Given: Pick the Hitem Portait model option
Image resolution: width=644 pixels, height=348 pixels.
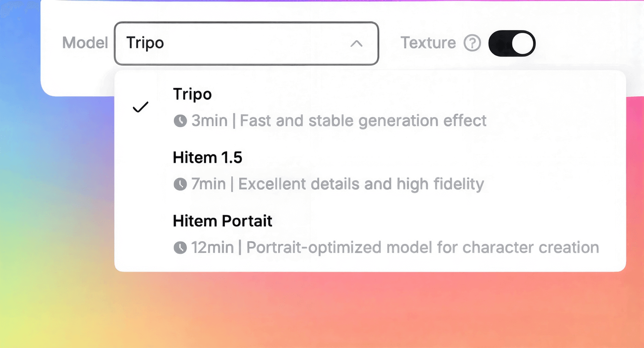Looking at the screenshot, I should [223, 221].
